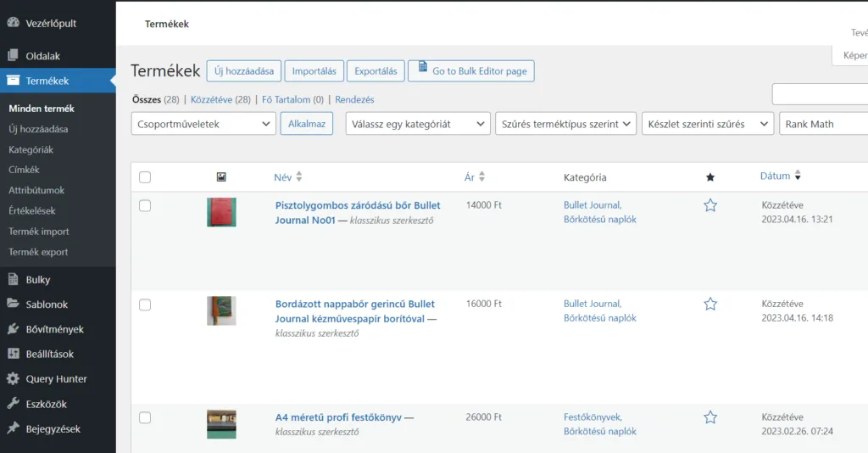Check the Bordázott nappabőr row checkbox

145,305
